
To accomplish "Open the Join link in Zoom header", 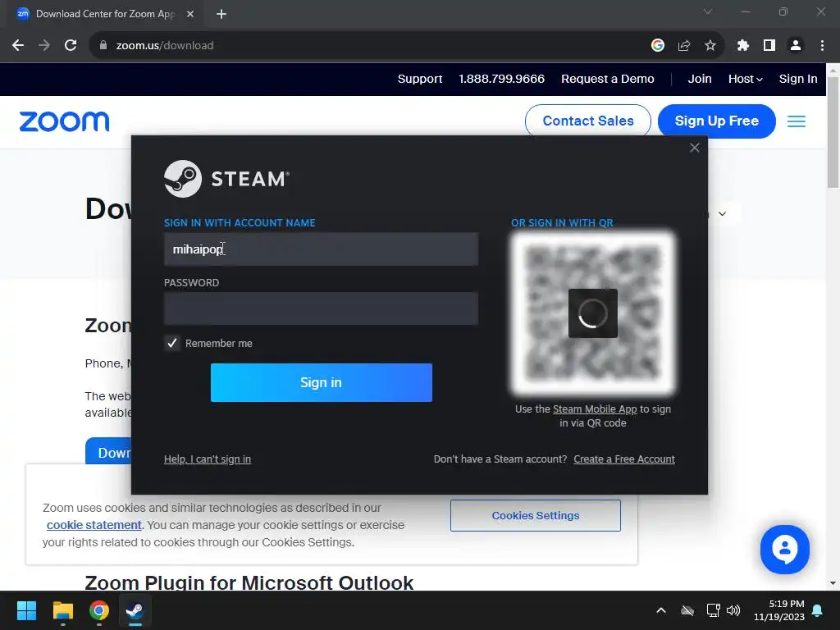I will click(x=700, y=79).
